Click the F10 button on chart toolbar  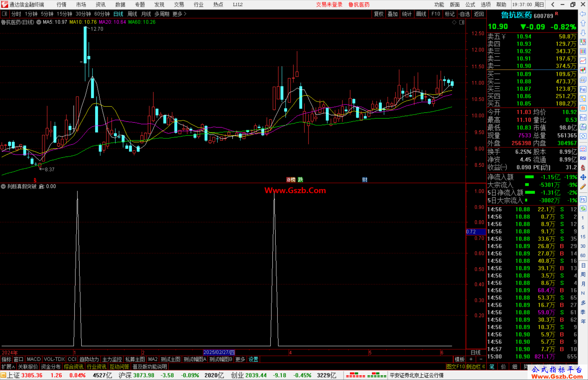pos(436,14)
